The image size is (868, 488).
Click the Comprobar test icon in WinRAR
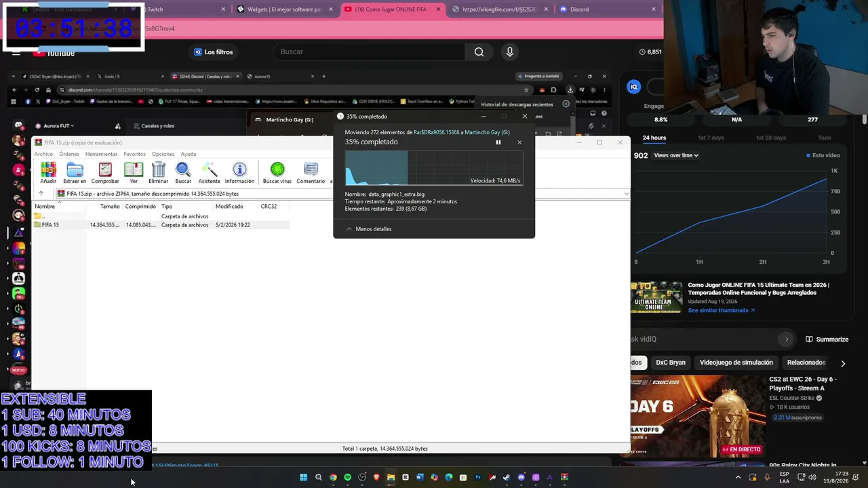point(105,173)
